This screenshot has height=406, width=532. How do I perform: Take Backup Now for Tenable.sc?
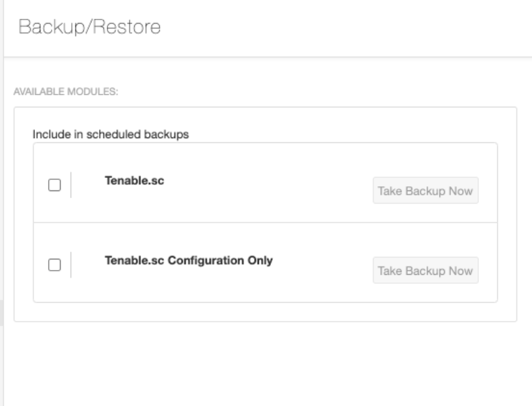(x=425, y=190)
